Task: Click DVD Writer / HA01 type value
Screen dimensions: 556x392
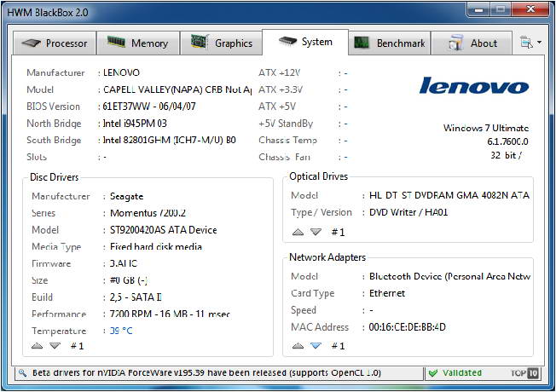Action: [408, 212]
